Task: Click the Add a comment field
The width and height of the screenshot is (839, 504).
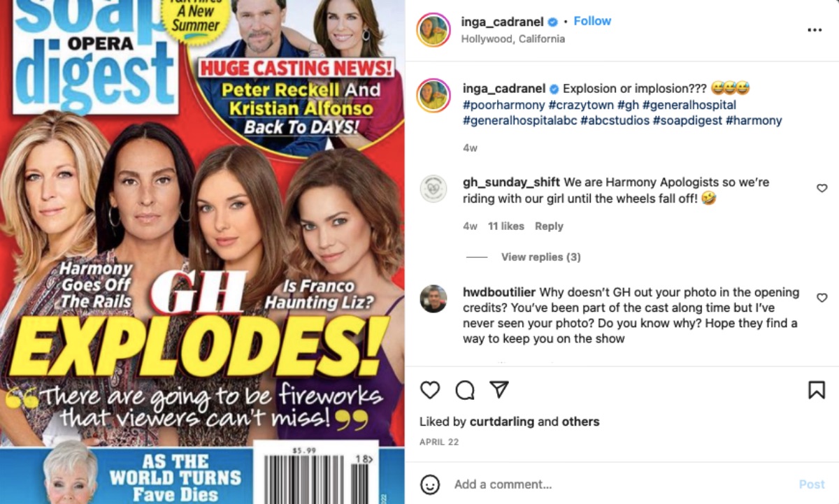Action: click(615, 484)
